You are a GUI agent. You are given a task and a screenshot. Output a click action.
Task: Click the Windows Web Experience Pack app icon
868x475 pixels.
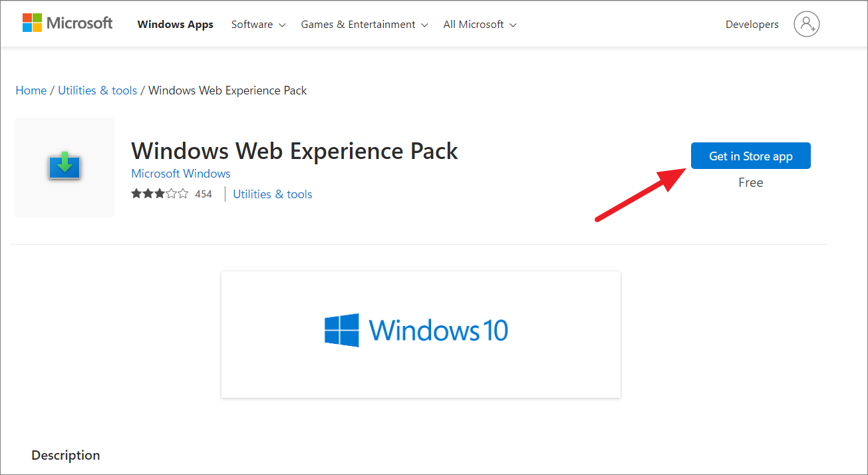[64, 167]
